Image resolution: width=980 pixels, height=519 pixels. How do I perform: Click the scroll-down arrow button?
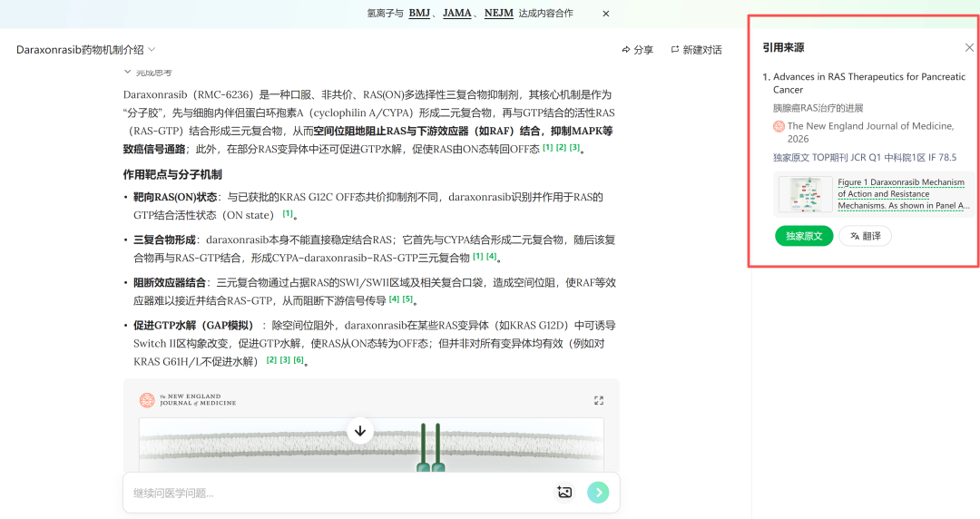[x=360, y=431]
